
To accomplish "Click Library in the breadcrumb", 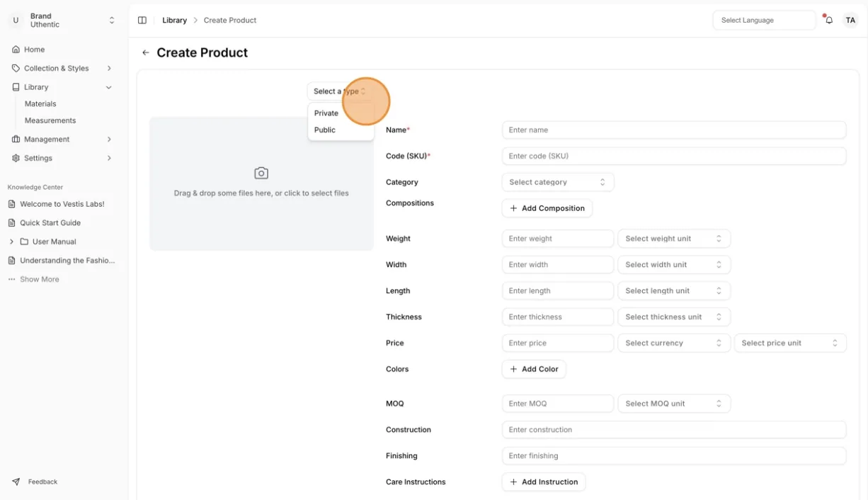I will [174, 21].
